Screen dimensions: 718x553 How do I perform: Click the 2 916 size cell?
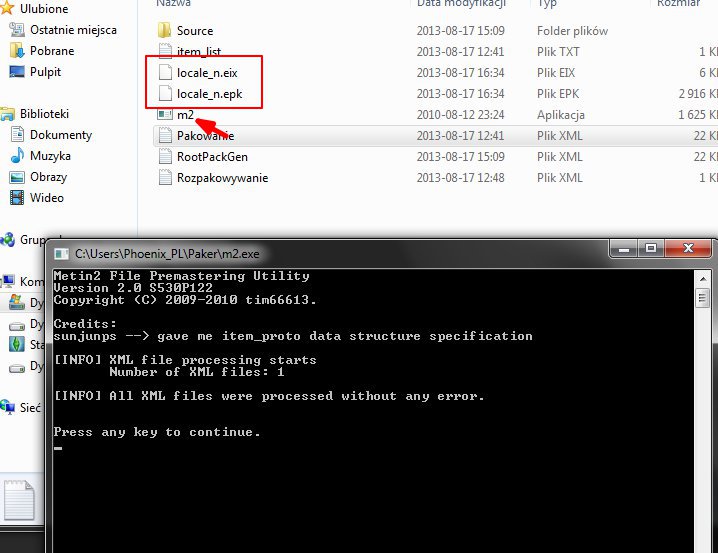point(698,93)
